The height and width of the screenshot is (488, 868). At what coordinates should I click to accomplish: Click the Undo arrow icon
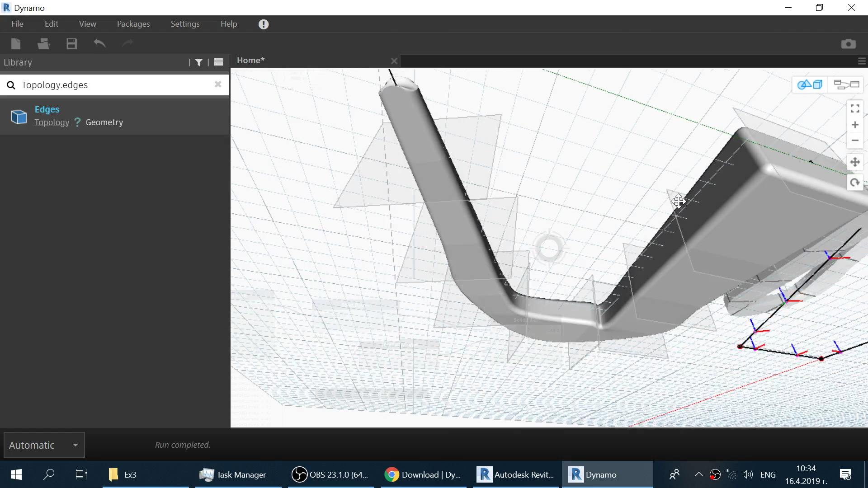[99, 43]
